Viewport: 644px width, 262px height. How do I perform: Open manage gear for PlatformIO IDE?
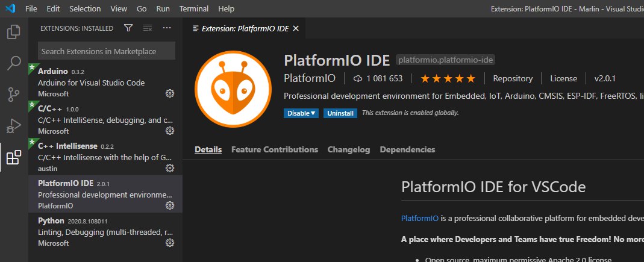click(x=170, y=205)
